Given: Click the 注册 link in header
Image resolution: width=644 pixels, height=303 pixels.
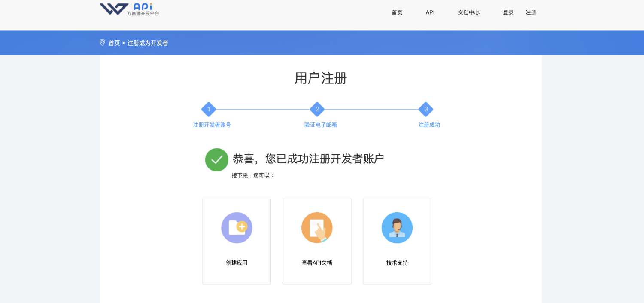Looking at the screenshot, I should (x=531, y=12).
